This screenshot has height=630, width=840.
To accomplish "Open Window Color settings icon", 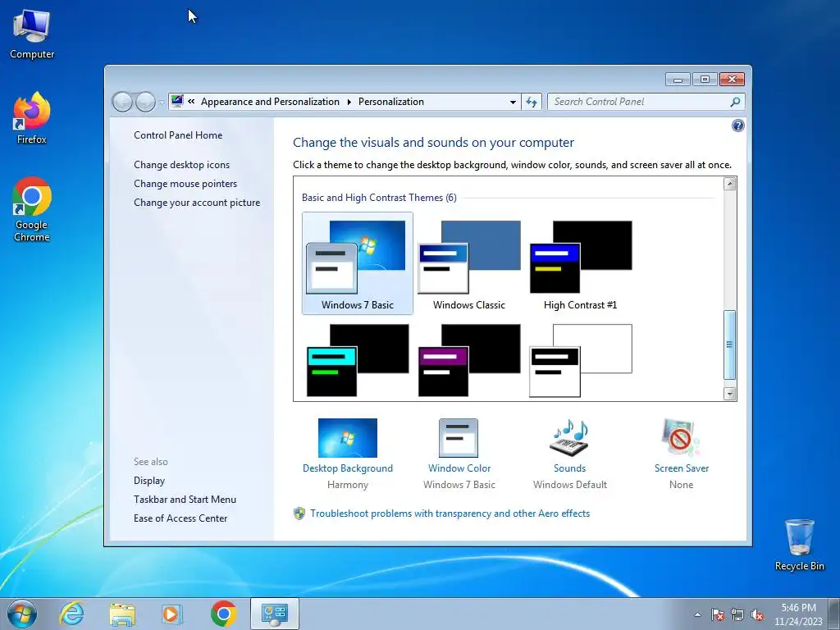I will point(459,438).
